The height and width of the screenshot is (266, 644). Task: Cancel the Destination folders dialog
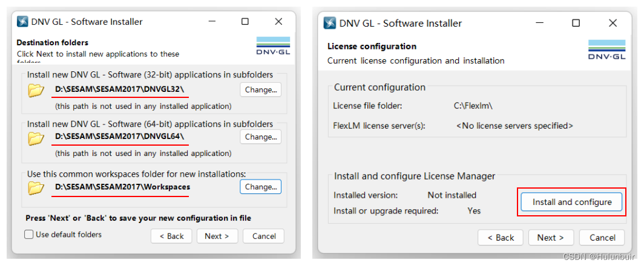coord(264,236)
